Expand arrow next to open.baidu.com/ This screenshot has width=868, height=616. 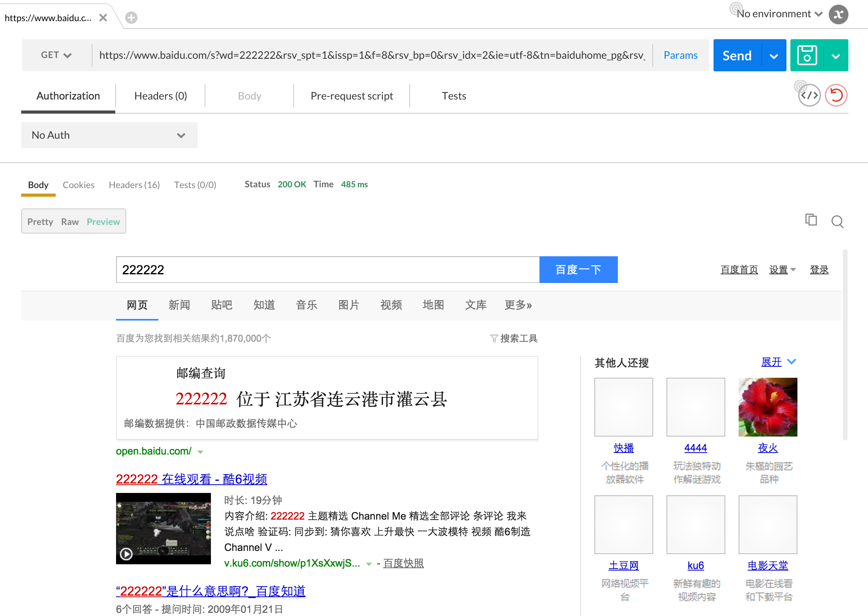coord(200,452)
